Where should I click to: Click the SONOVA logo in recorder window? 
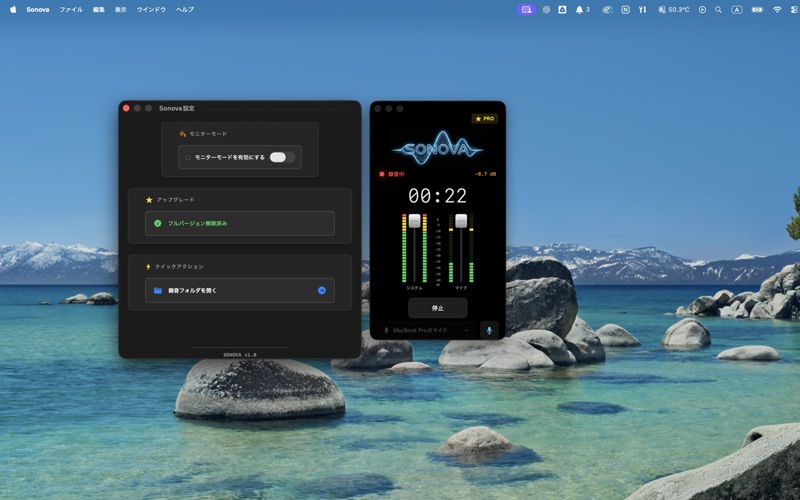438,148
